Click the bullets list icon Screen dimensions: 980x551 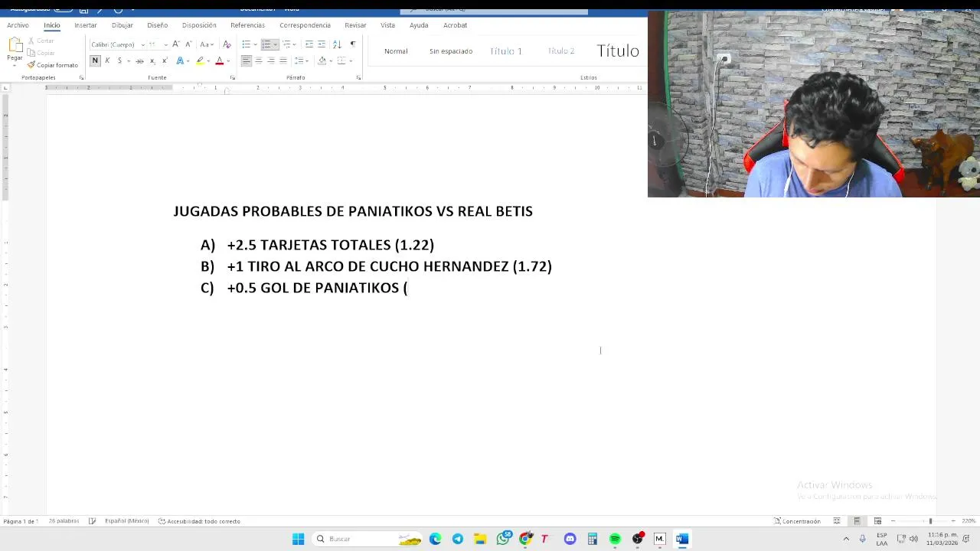coord(246,44)
